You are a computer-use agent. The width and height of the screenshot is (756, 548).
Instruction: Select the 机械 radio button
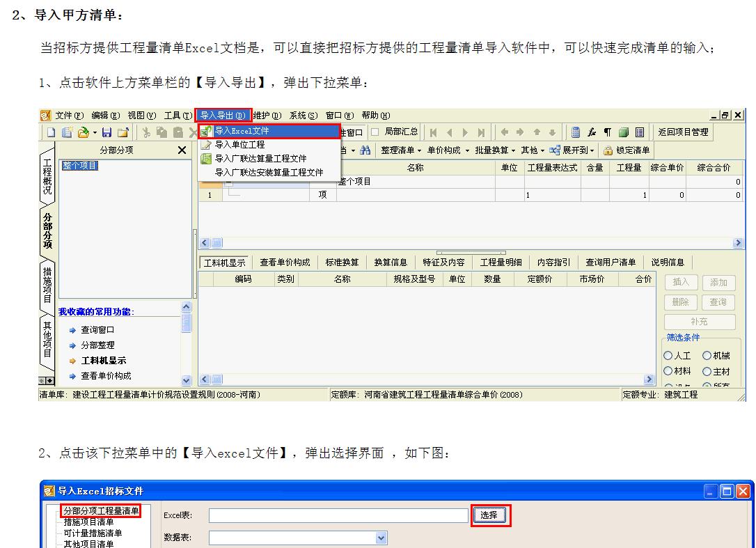point(707,356)
